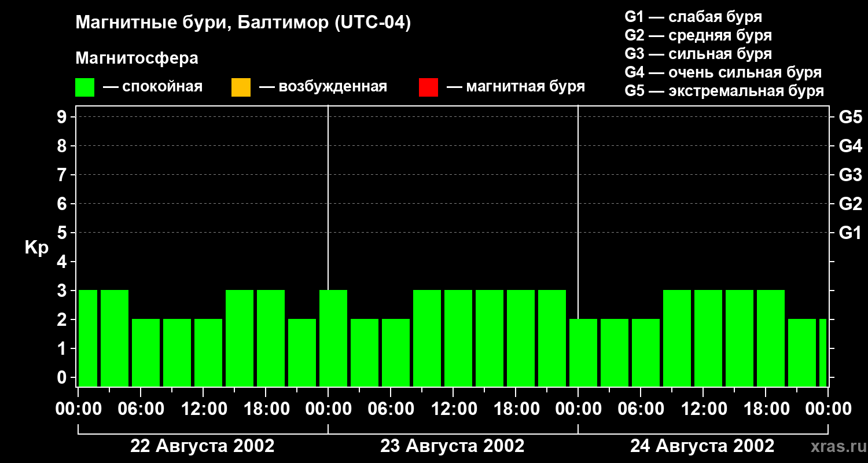Click the Kp axis value 9
Viewport: 868px width, 463px height.
coord(62,117)
